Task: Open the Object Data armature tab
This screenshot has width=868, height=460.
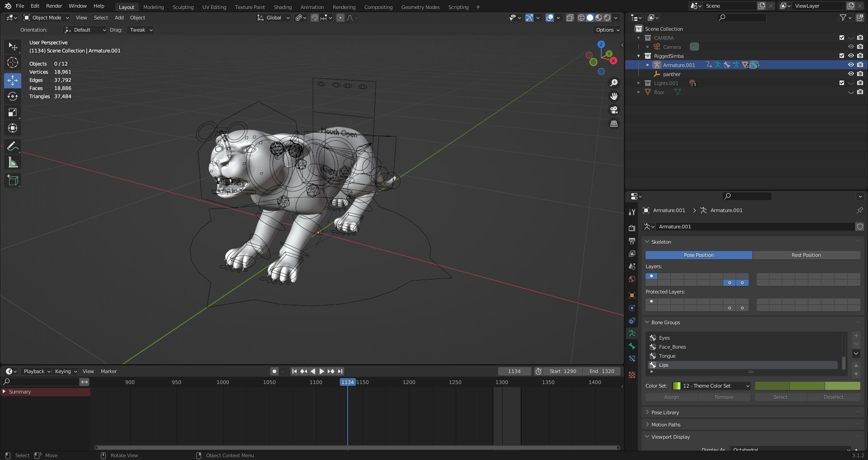Action: [632, 333]
